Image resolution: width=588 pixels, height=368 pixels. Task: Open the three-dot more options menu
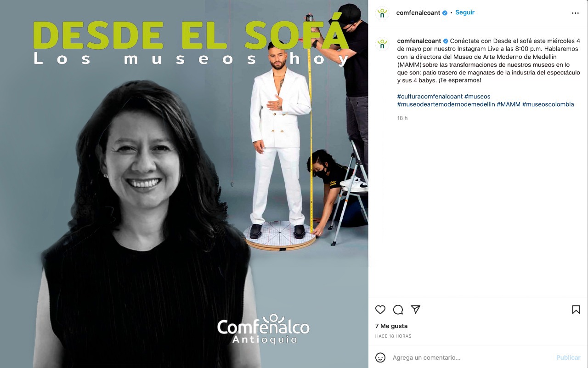point(576,13)
